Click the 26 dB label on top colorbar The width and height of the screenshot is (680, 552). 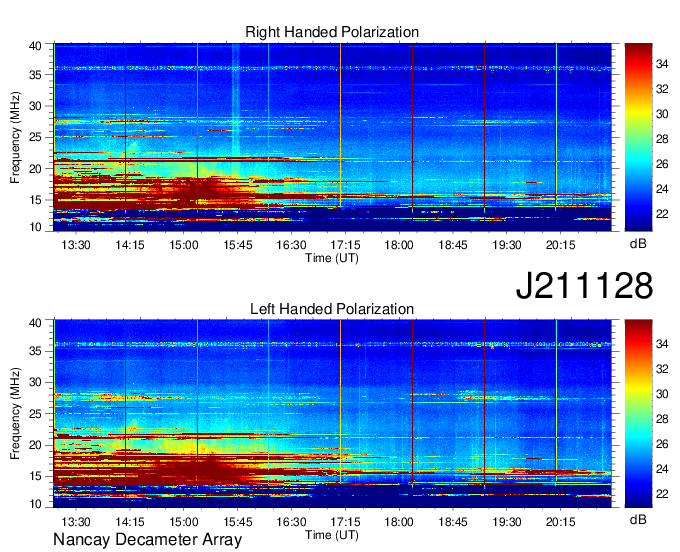tap(662, 164)
